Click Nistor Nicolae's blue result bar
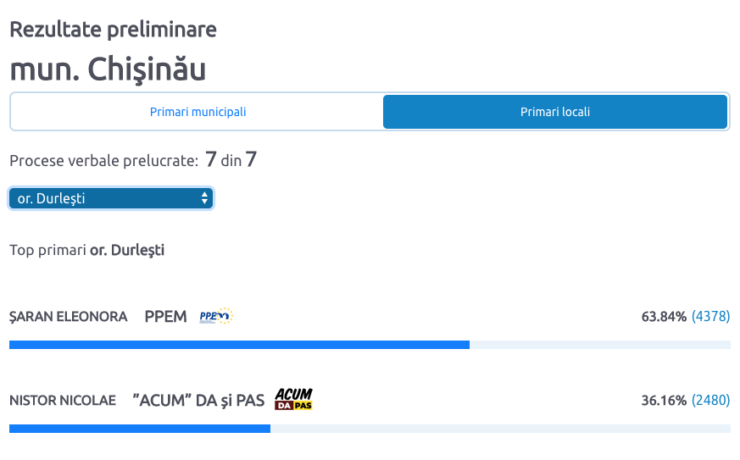 click(140, 428)
